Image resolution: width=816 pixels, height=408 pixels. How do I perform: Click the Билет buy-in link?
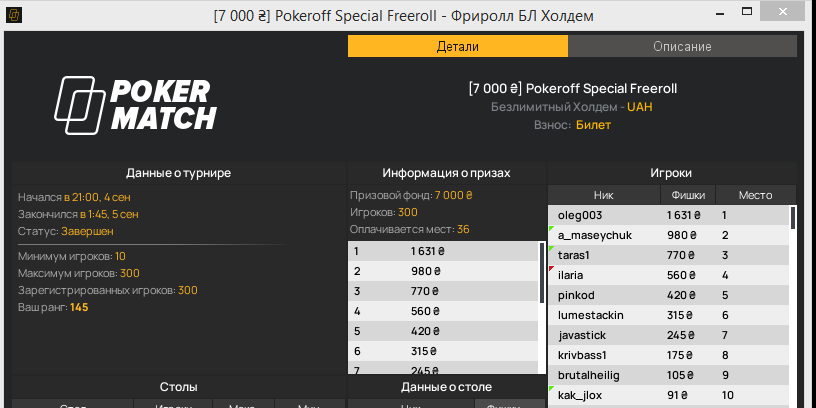coord(593,125)
